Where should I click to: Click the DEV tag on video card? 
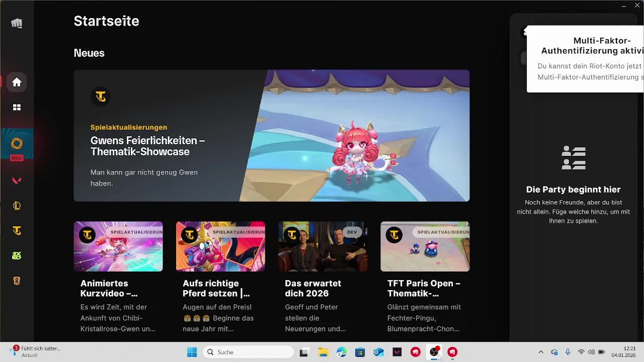352,232
